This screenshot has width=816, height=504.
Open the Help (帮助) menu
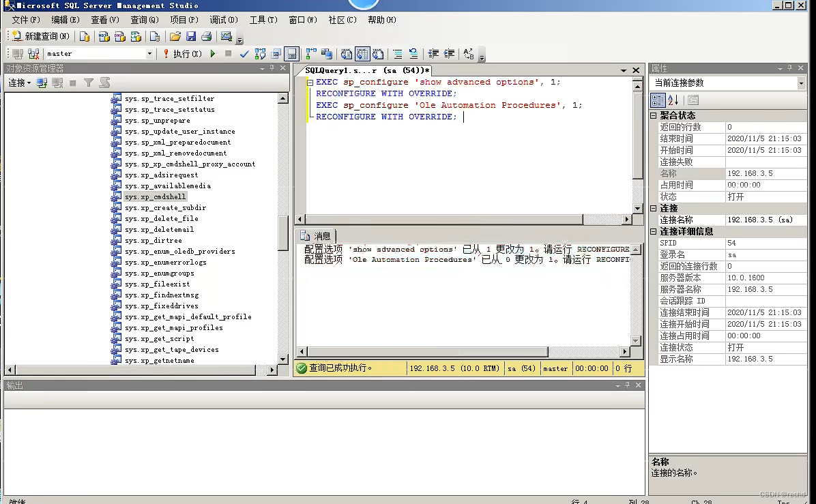point(382,20)
